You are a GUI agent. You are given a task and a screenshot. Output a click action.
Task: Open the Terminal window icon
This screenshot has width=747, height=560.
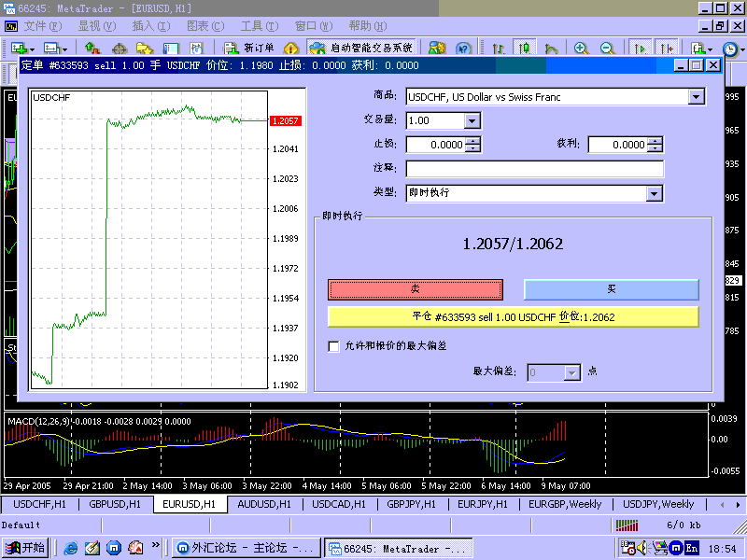pyautogui.click(x=170, y=48)
